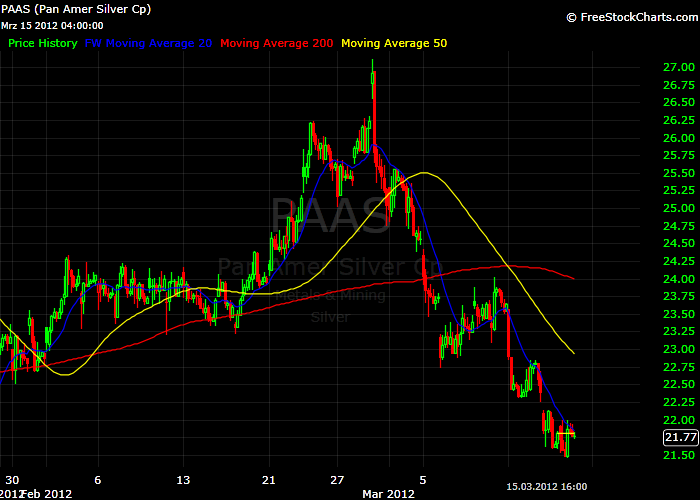Screen dimensions: 700x500
Task: Click the 13 date axis label
Action: coord(183,480)
